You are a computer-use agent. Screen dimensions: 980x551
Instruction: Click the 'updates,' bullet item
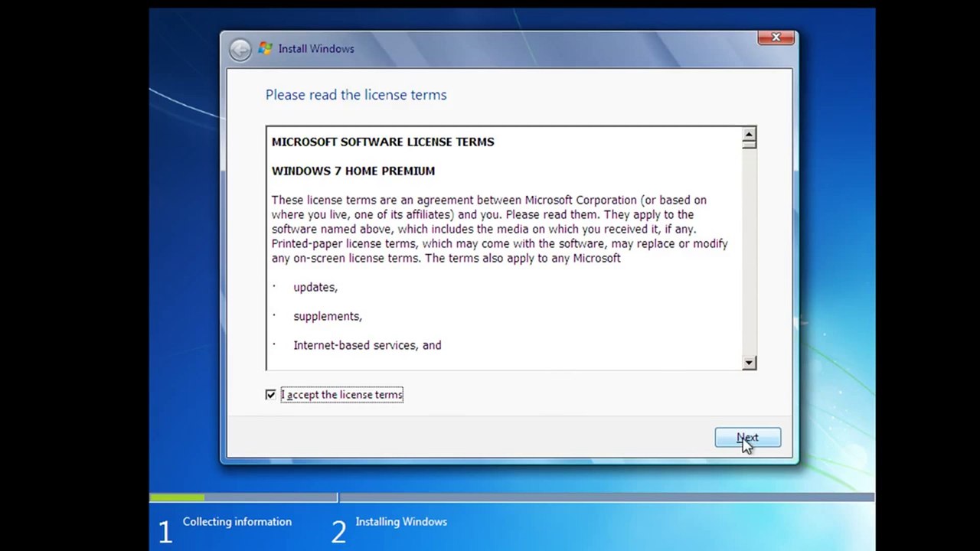(315, 287)
